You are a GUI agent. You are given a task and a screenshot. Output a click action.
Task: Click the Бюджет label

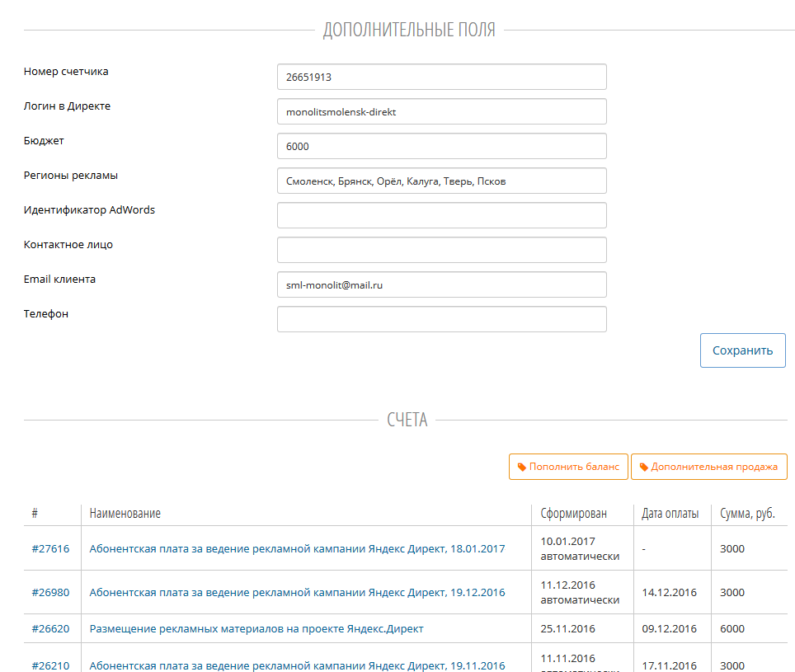pos(44,141)
